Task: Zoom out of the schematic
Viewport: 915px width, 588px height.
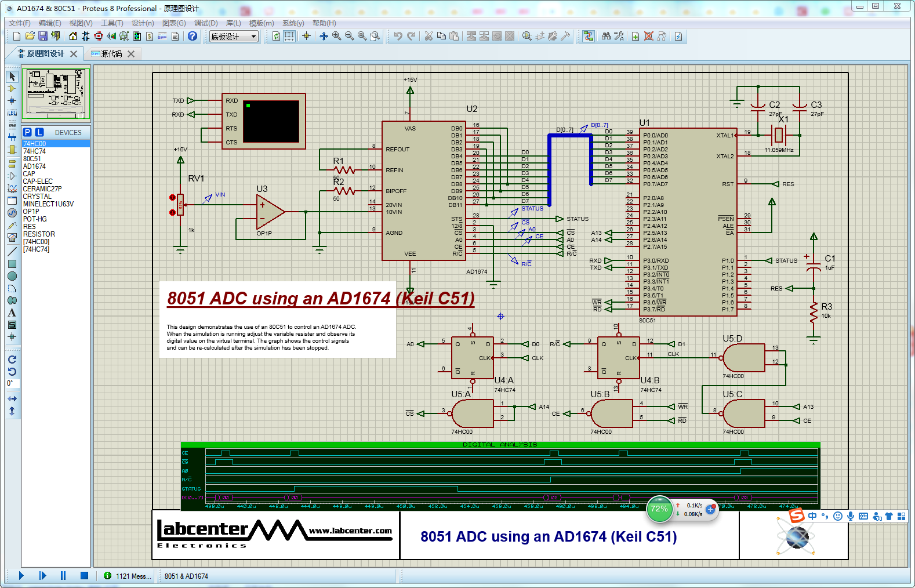Action: (349, 36)
